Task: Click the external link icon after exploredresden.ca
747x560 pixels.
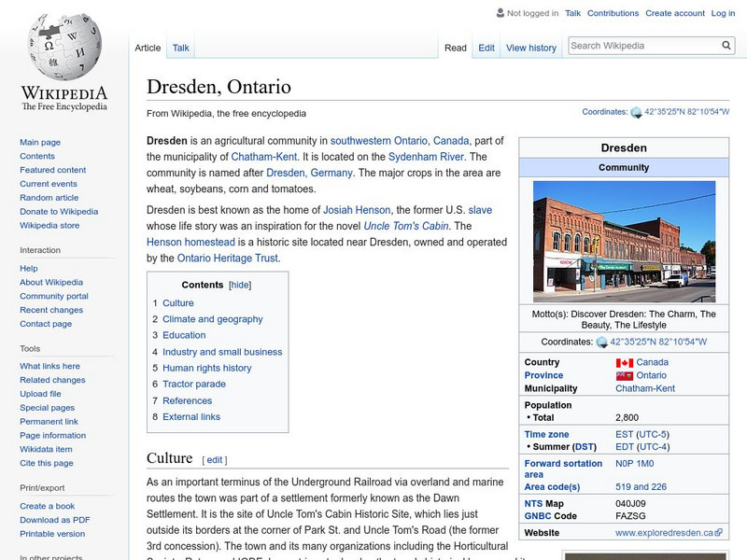Action: point(719,532)
